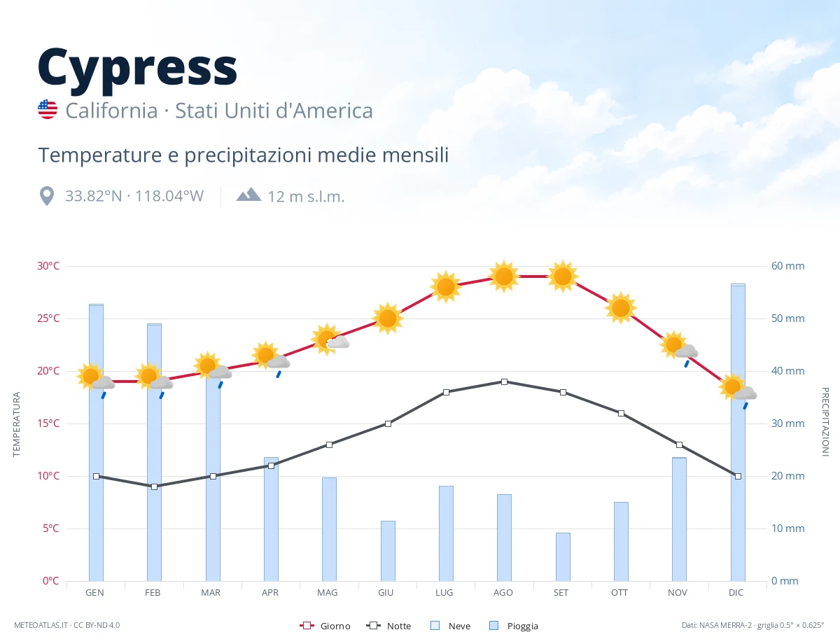Click the OTT sunny icon
840x644 pixels.
coord(621,308)
